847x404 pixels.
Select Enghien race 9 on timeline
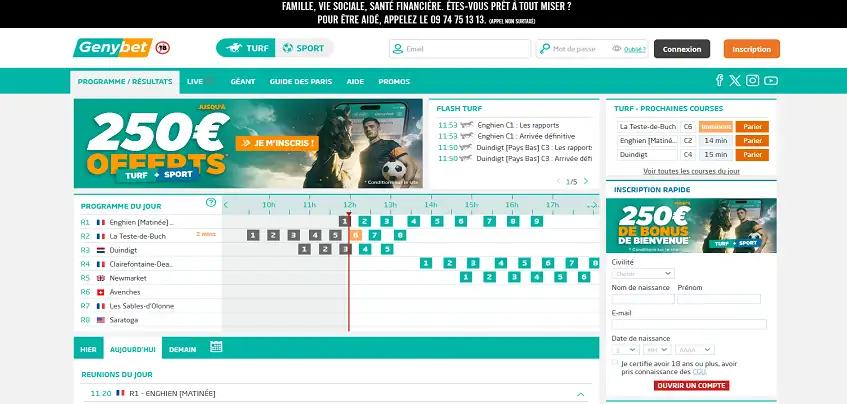click(x=536, y=221)
